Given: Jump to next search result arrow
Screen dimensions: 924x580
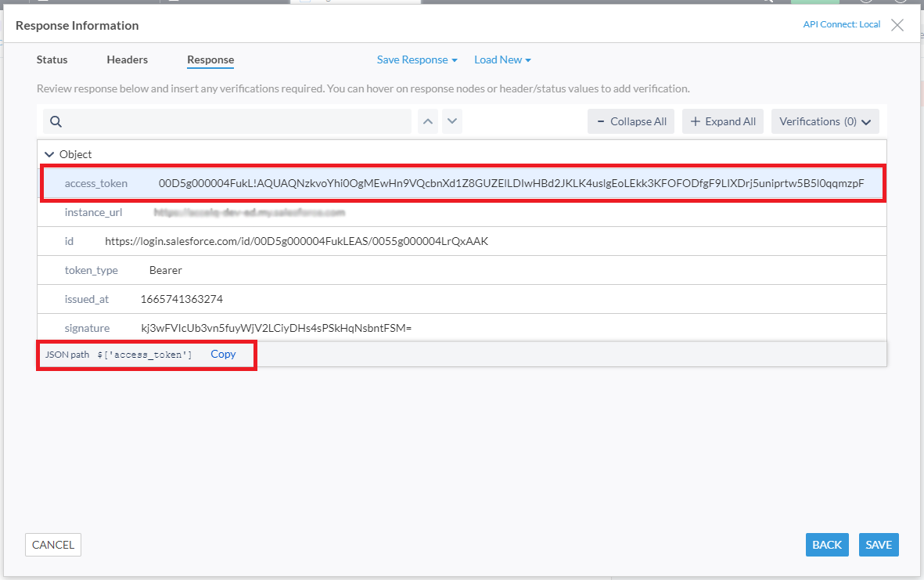Looking at the screenshot, I should pos(451,121).
